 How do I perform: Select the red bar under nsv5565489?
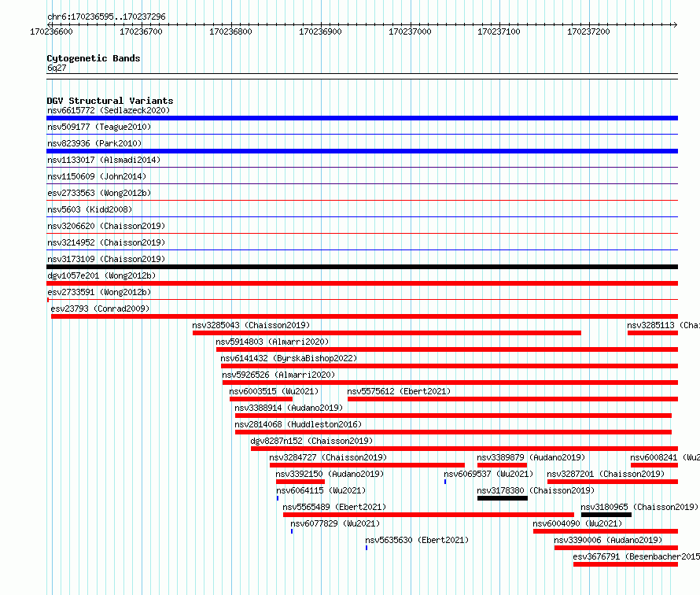(429, 515)
